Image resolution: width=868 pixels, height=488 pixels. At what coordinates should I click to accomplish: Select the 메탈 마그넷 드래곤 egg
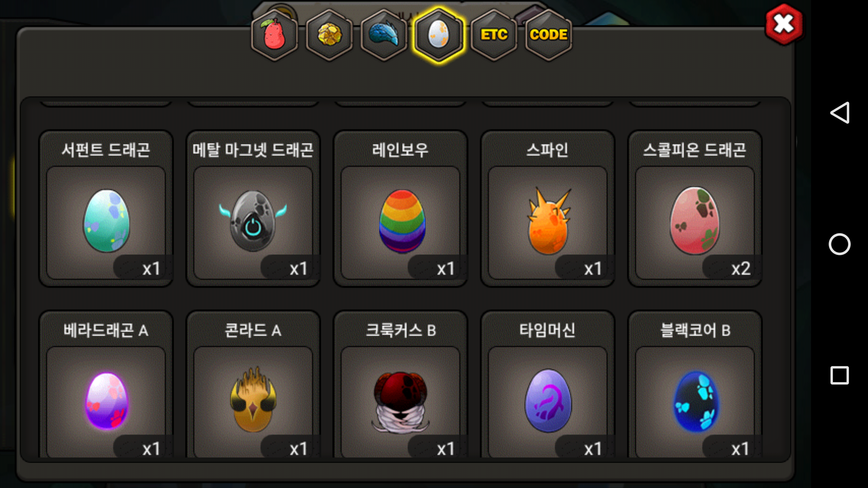[x=253, y=209]
